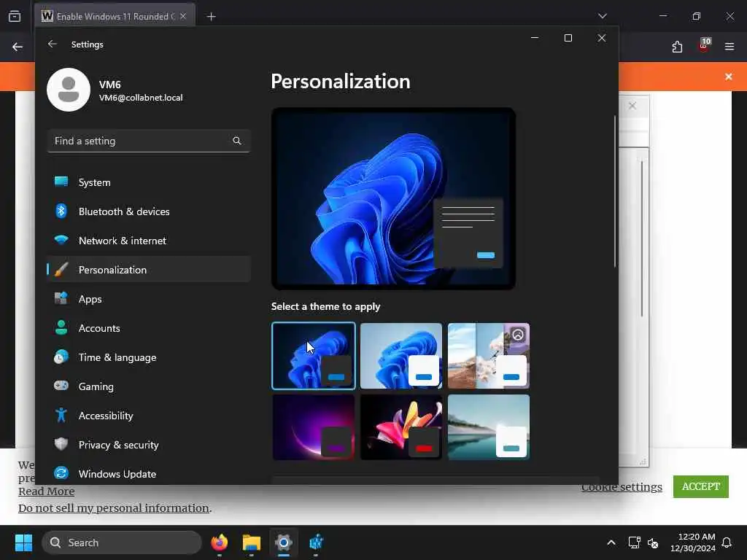Viewport: 747px width, 560px height.
Task: Open Windows Update settings
Action: [x=149, y=474]
